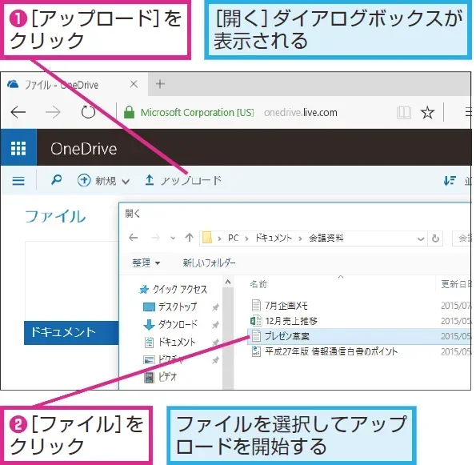Open the OneDrive app launcher grid
The height and width of the screenshot is (465, 476).
tap(18, 148)
